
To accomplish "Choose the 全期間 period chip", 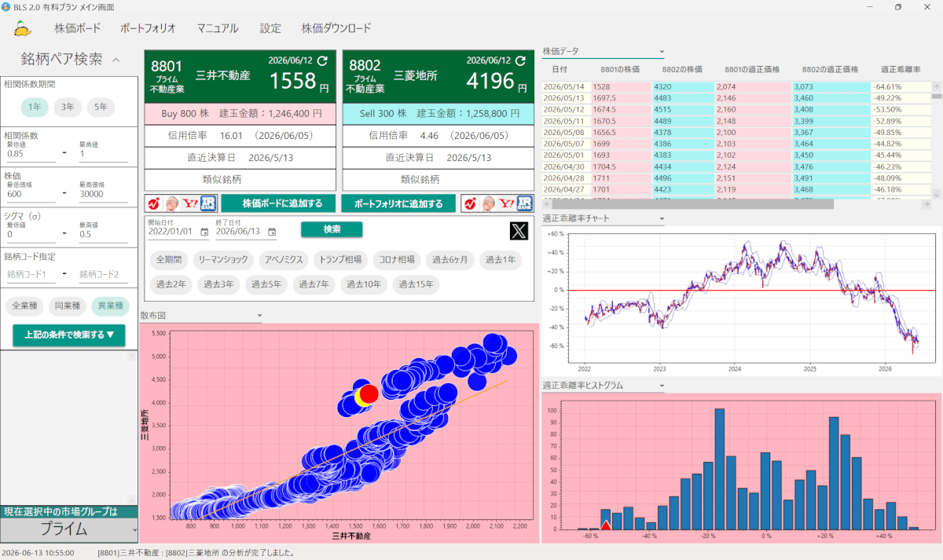I will 168,259.
